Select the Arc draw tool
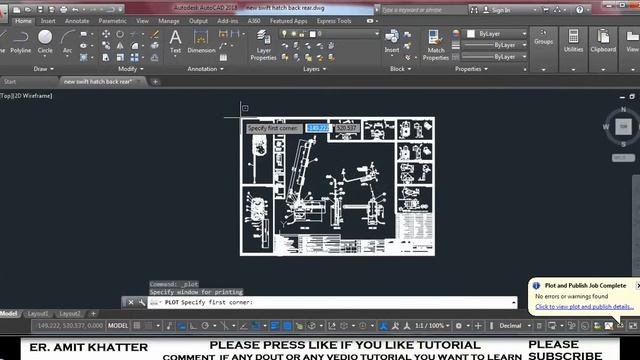The image size is (640, 360). point(67,42)
